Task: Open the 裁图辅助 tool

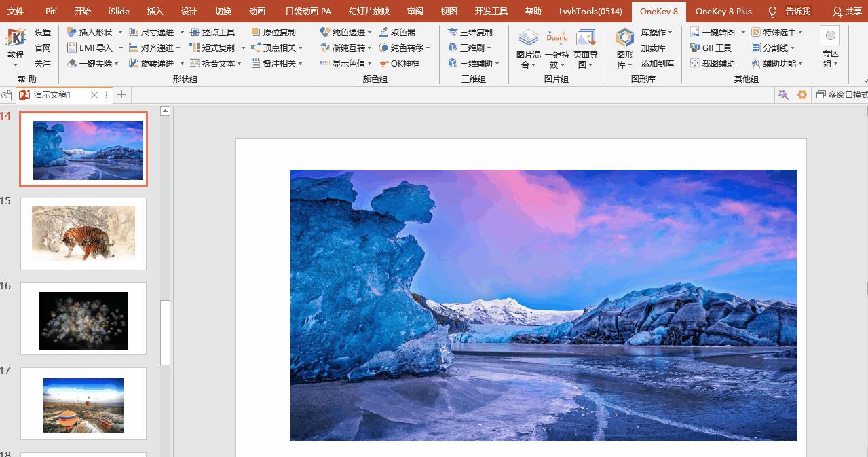Action: [x=712, y=63]
